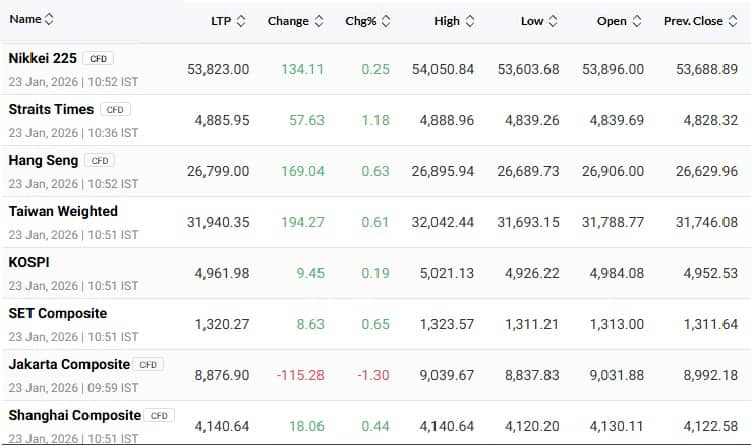
Task: Open the Taiwan Weighted index link
Action: coord(63,211)
